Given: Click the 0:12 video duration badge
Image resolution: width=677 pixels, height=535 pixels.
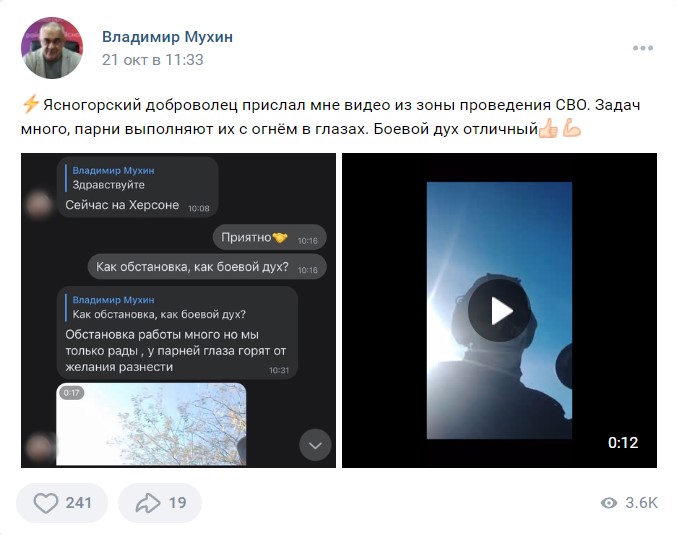Looking at the screenshot, I should [x=623, y=443].
